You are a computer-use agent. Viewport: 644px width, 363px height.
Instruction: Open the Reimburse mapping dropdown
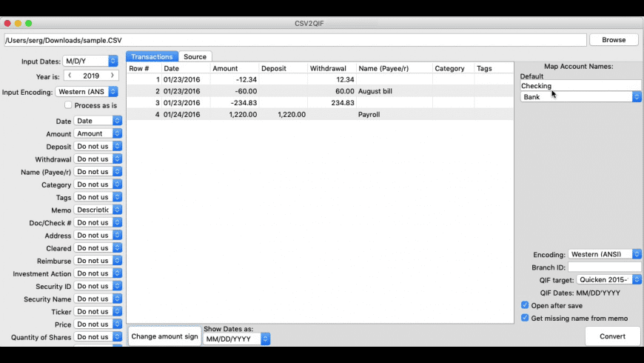(98, 261)
